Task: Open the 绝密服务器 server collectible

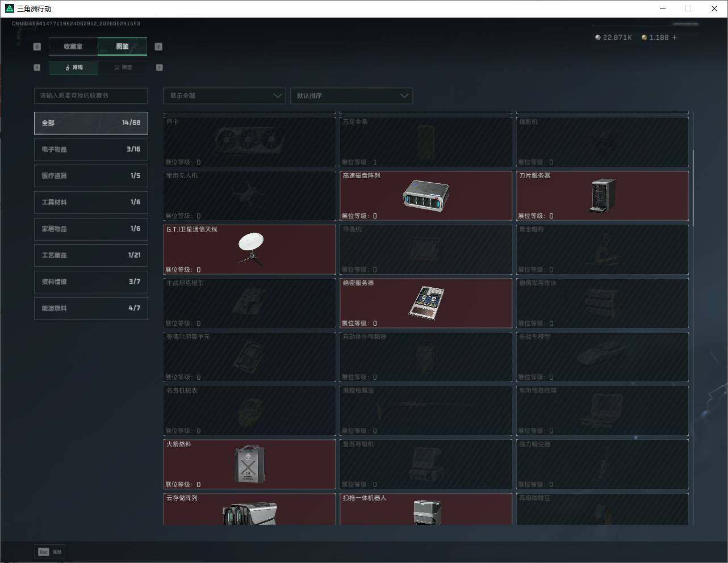Action: [x=426, y=303]
